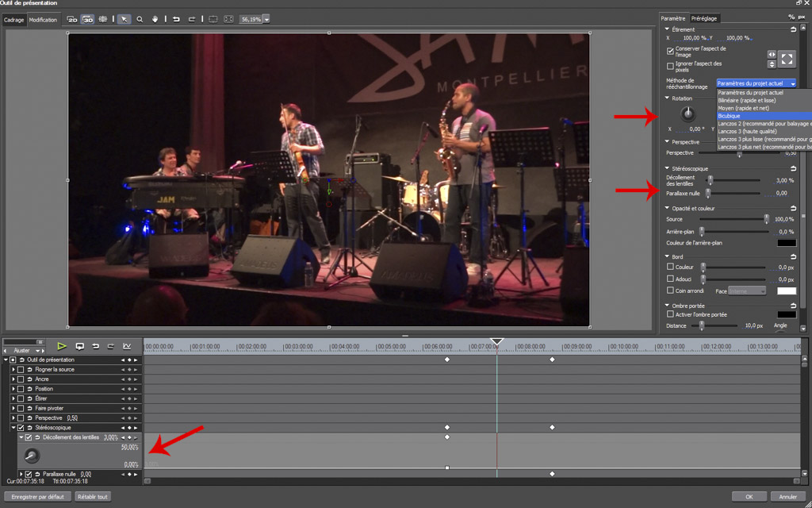Screen dimensions: 812x508
Task: Reset the Opacité et couleur section
Action: (x=793, y=208)
